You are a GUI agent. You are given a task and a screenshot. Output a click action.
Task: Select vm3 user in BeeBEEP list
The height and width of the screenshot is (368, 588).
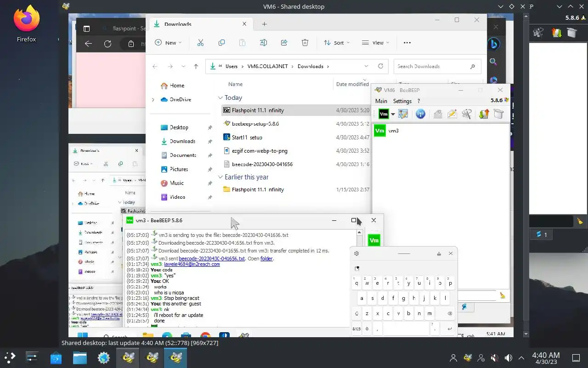[x=386, y=131]
